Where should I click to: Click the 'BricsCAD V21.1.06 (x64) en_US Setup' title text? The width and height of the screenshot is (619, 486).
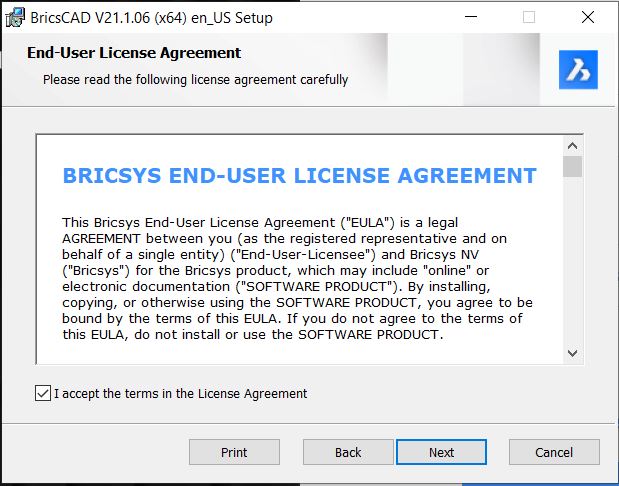coord(151,18)
